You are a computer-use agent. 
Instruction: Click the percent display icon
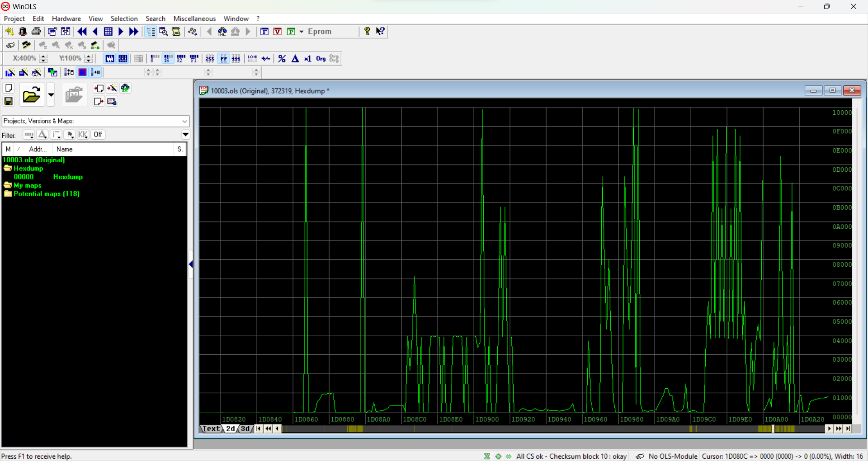point(282,59)
